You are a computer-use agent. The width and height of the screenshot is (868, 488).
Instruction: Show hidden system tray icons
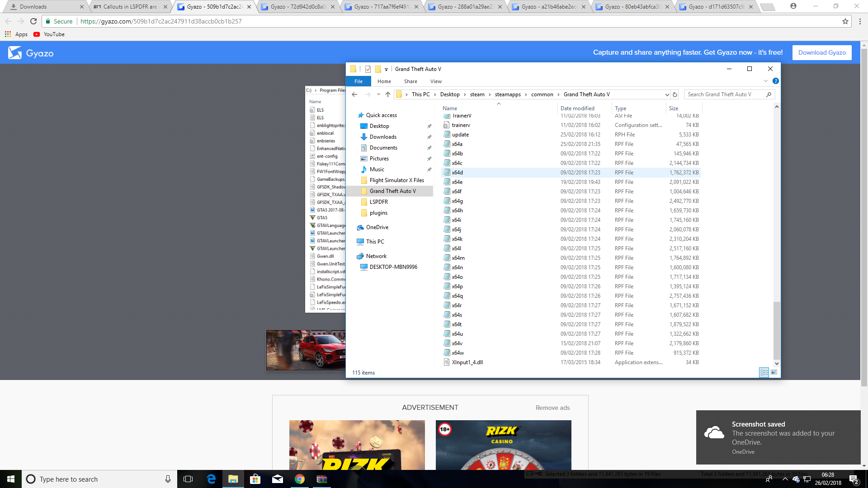pyautogui.click(x=785, y=479)
